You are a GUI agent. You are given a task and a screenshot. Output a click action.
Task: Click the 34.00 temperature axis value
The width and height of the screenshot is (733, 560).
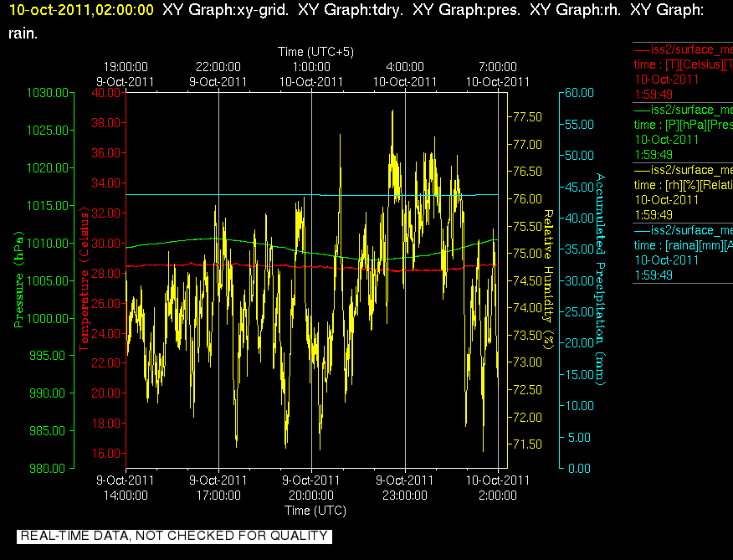pos(105,183)
